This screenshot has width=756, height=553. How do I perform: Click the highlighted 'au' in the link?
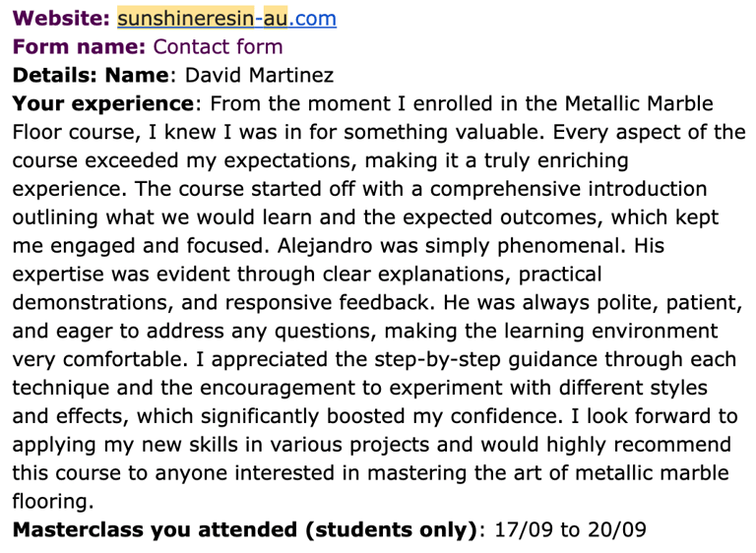[x=276, y=19]
